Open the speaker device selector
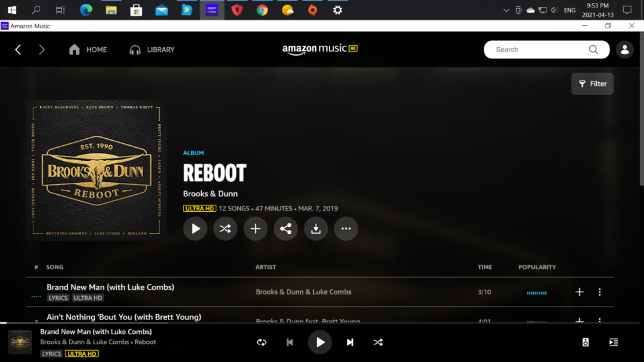Image resolution: width=644 pixels, height=362 pixels. pyautogui.click(x=586, y=343)
